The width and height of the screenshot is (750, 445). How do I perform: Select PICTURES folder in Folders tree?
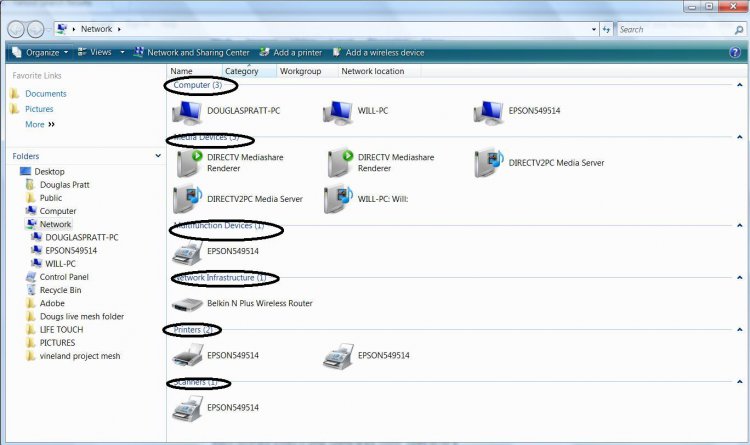(x=57, y=343)
